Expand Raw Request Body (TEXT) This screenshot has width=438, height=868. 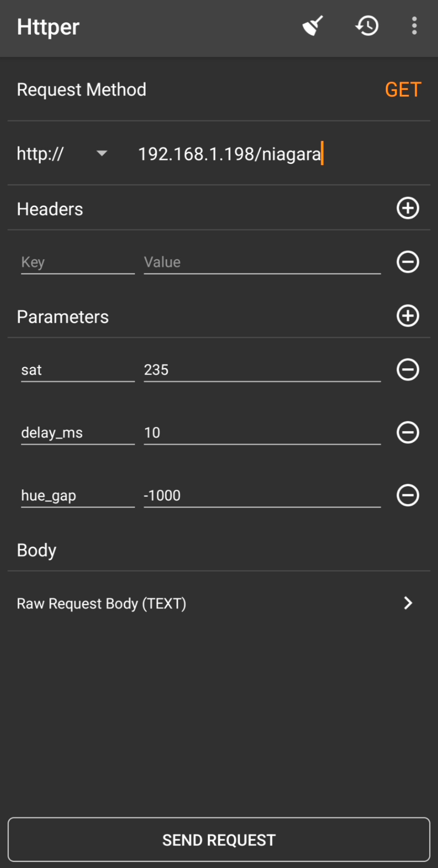pyautogui.click(x=219, y=603)
